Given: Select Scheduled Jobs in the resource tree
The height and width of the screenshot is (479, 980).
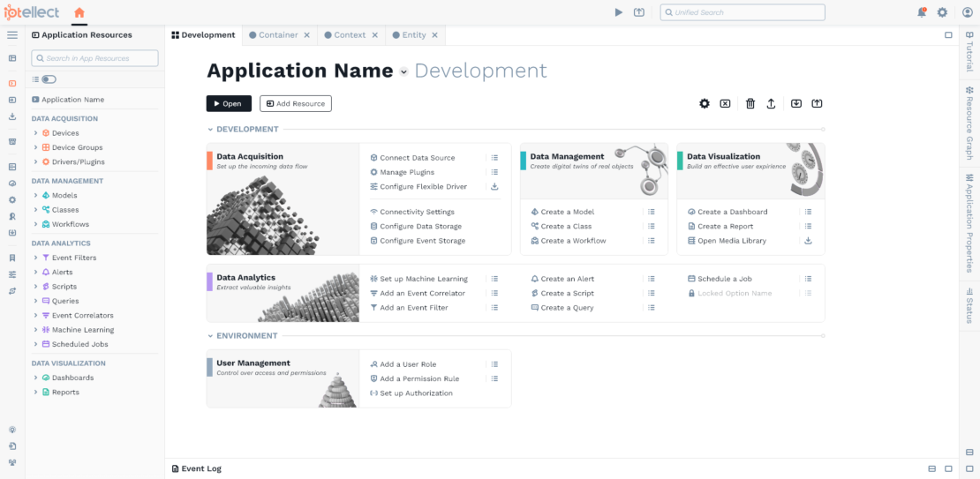Looking at the screenshot, I should 80,344.
